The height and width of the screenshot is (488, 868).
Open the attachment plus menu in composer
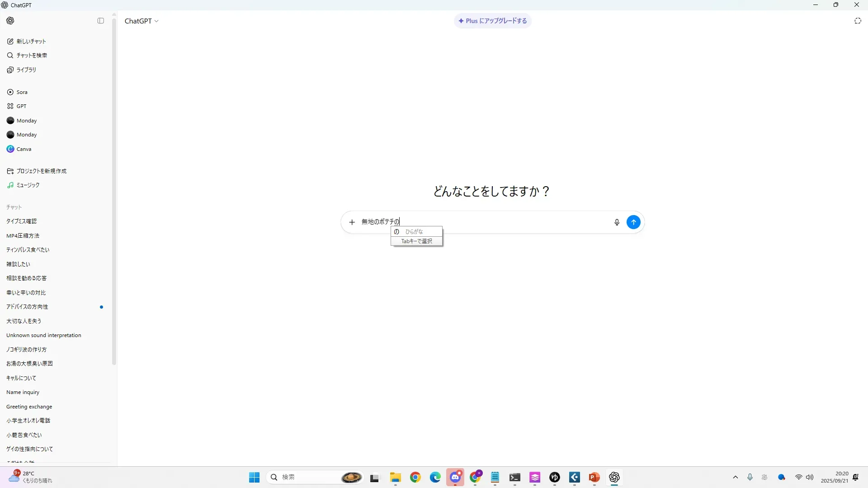coord(352,222)
